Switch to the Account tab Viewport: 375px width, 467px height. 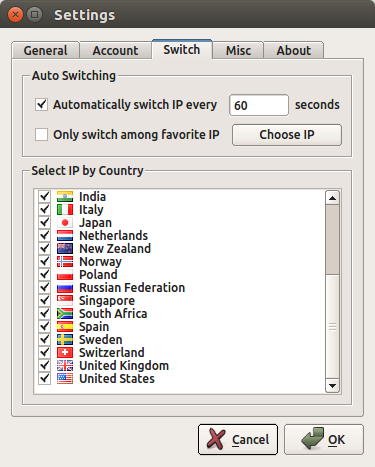point(115,50)
